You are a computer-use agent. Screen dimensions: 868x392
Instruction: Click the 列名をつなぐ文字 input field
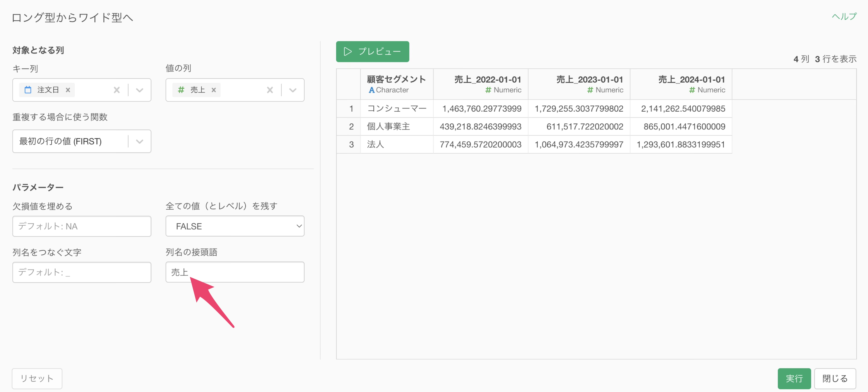(x=82, y=272)
